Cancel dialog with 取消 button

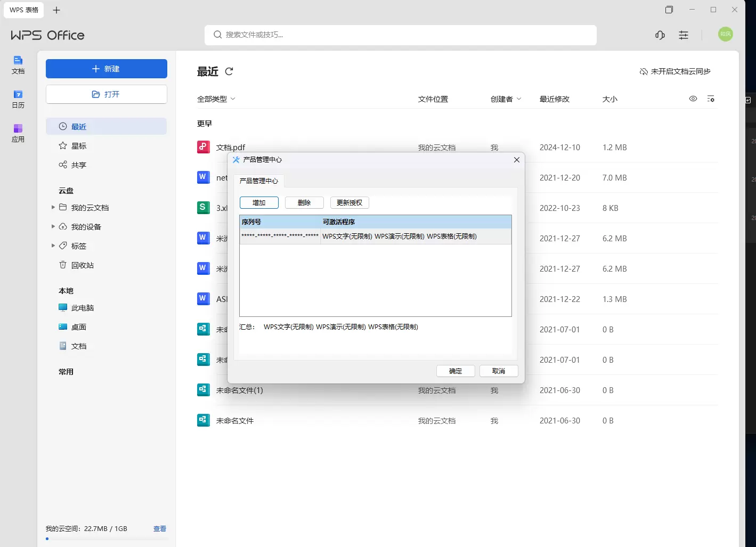pos(499,371)
